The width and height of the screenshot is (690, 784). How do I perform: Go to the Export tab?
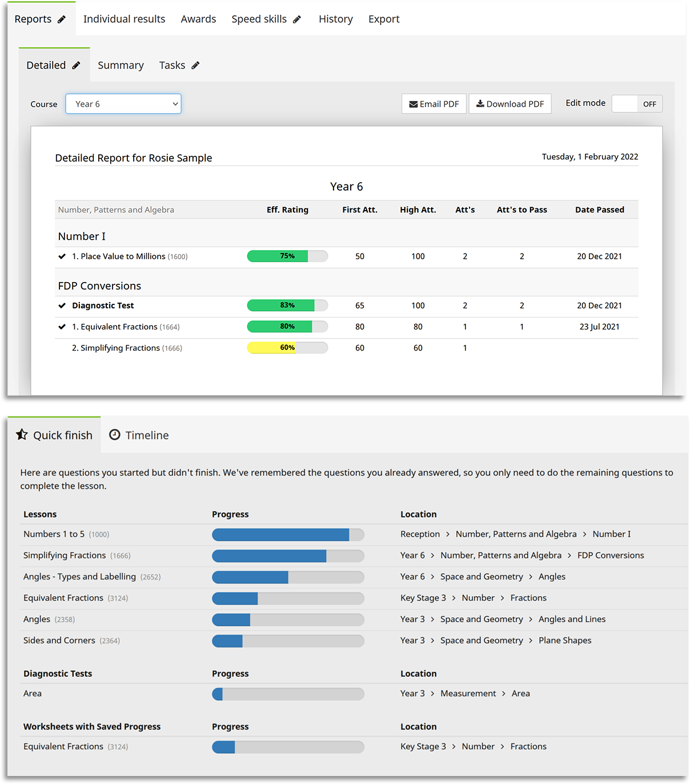coord(384,19)
